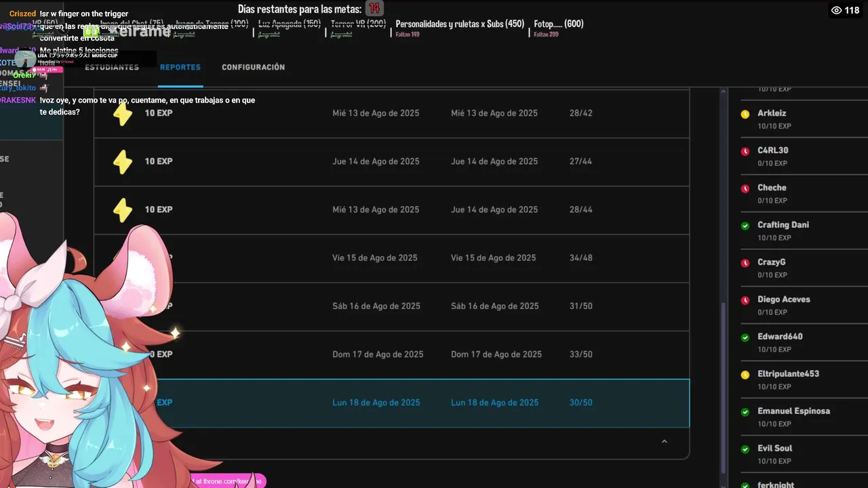Switch to the REPORTES tab
The width and height of the screenshot is (868, 488).
(180, 67)
